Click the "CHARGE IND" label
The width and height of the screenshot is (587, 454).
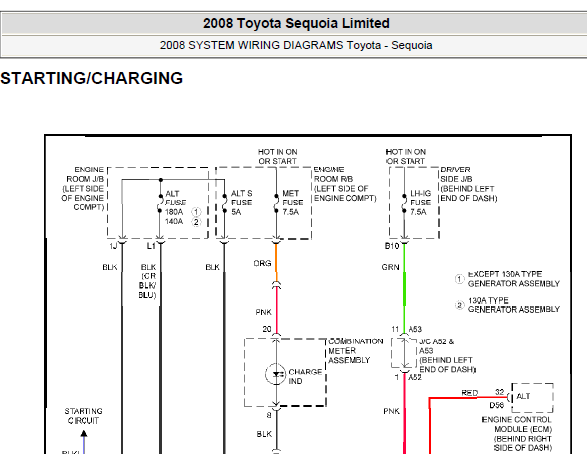[x=305, y=377]
